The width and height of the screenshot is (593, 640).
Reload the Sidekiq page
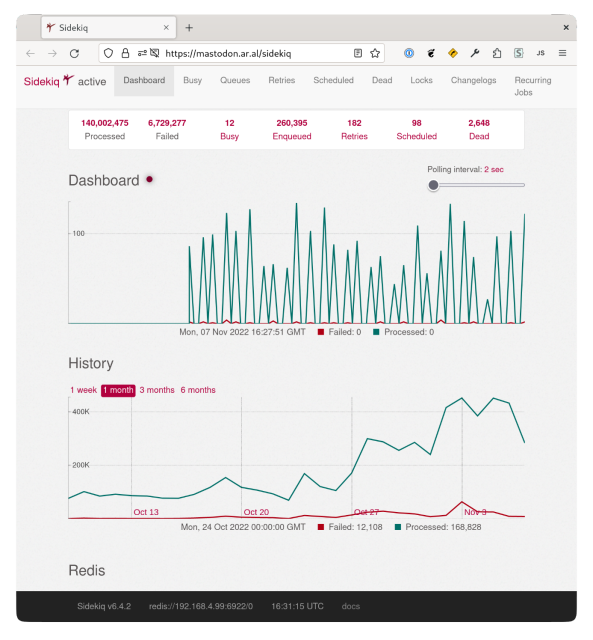[x=74, y=53]
